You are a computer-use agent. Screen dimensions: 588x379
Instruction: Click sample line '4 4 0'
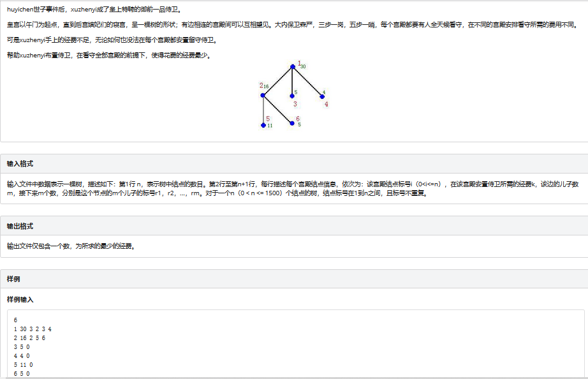(x=22, y=356)
